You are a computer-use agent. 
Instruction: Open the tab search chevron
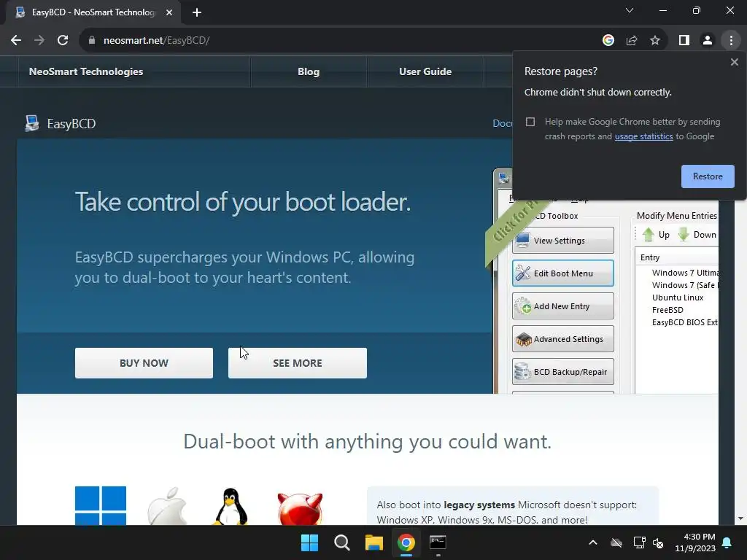pos(630,10)
